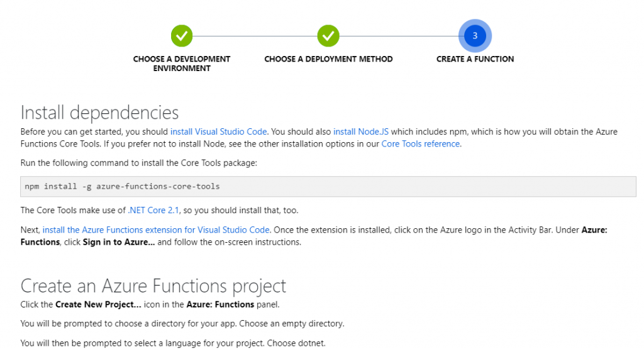Click the 'Choose an empty directory' instruction sentence
The height and width of the screenshot is (349, 644).
292,324
